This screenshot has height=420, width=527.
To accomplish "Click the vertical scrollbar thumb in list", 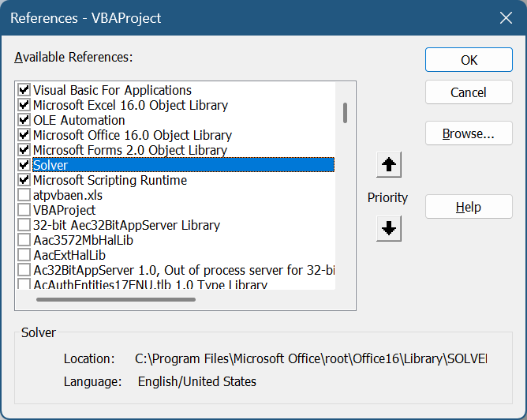I will (x=346, y=112).
